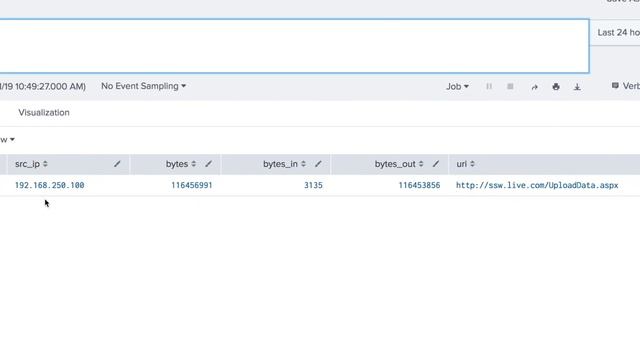Sort by src_ip column arrows
Image resolution: width=640 pixels, height=360 pixels.
pos(45,164)
